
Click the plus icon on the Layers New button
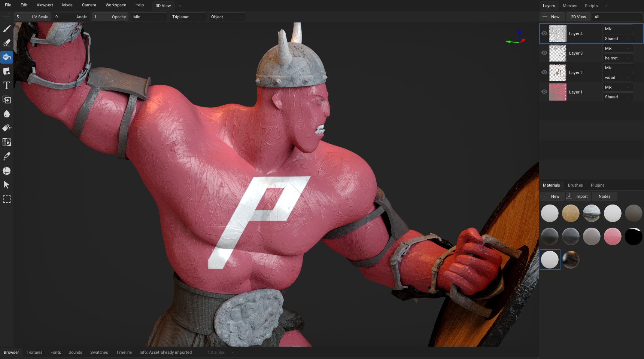coord(545,17)
